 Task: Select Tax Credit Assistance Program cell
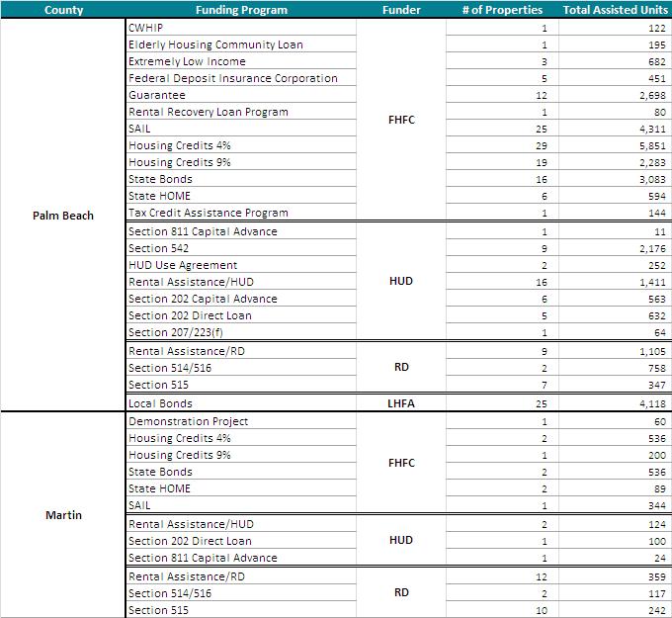click(241, 213)
